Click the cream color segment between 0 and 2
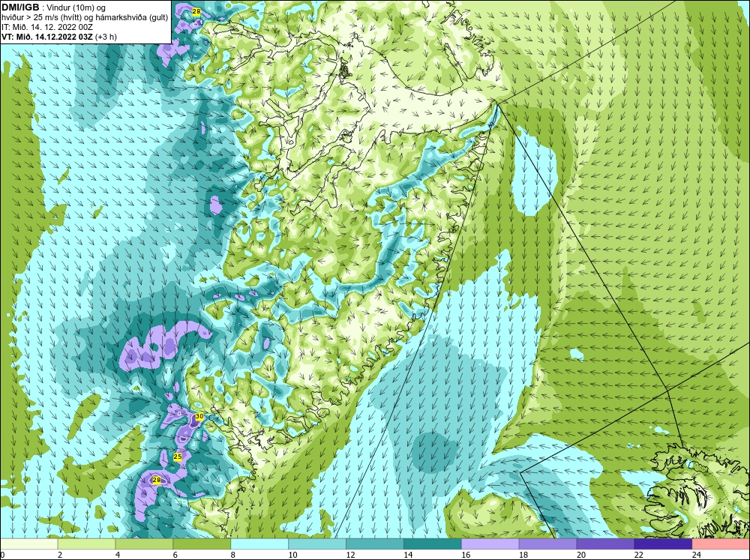Image resolution: width=750 pixels, height=560 pixels. (28, 544)
